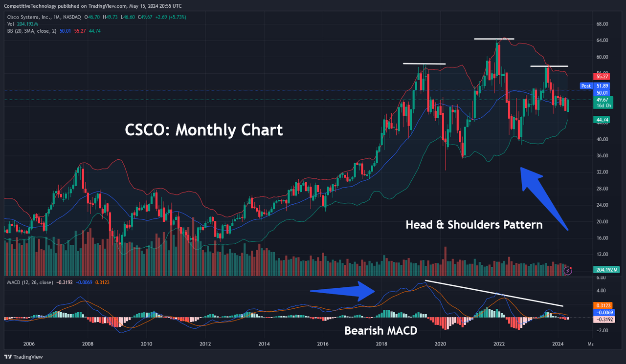Click the 'Cisco Systems, Inc., 1M, NASDAQ' title
Viewport: 626px width, 364px height.
(45, 17)
